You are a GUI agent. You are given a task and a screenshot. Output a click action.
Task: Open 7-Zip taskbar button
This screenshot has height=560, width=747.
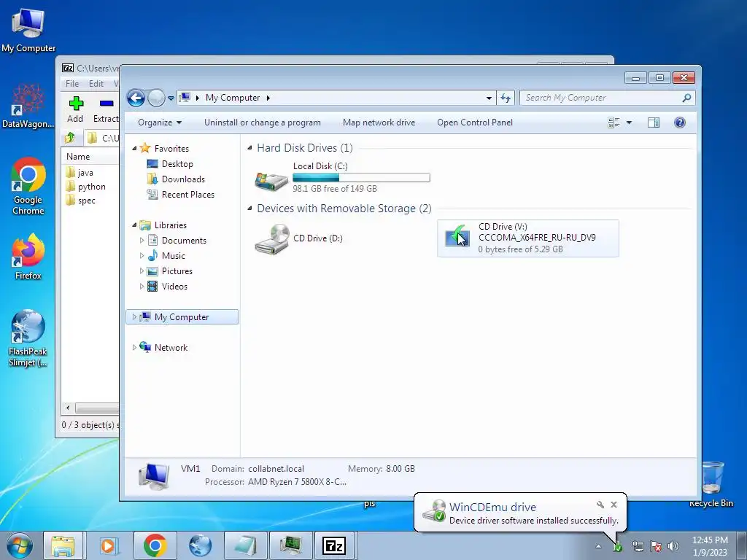(334, 545)
